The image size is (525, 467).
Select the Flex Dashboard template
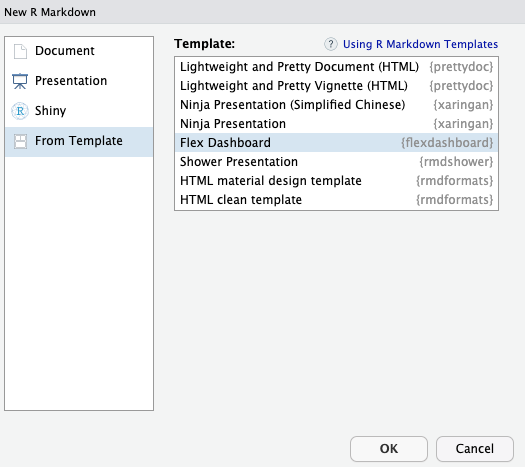(336, 143)
